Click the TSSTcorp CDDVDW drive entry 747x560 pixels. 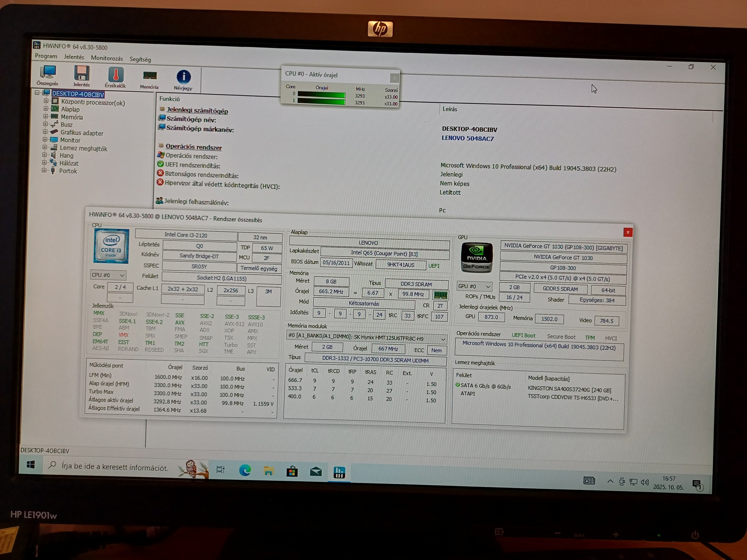tap(573, 398)
